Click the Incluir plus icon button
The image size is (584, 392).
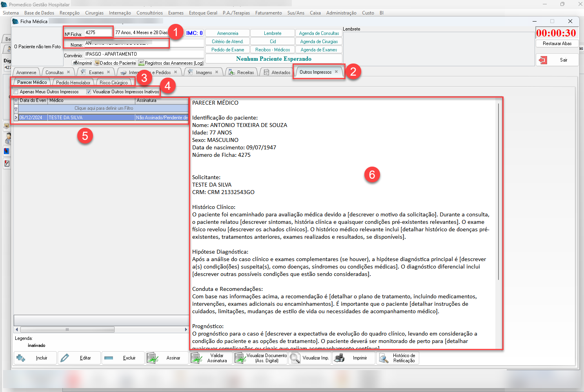pyautogui.click(x=35, y=358)
